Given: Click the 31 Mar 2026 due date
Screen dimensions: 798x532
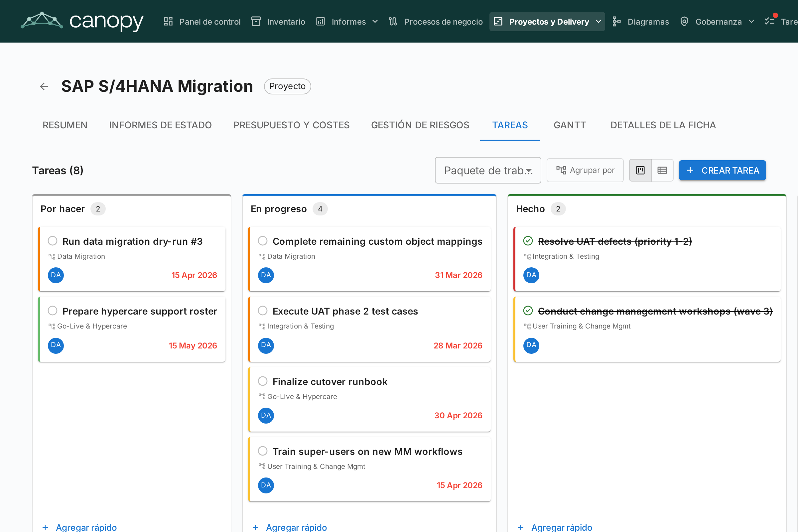Looking at the screenshot, I should (x=459, y=275).
